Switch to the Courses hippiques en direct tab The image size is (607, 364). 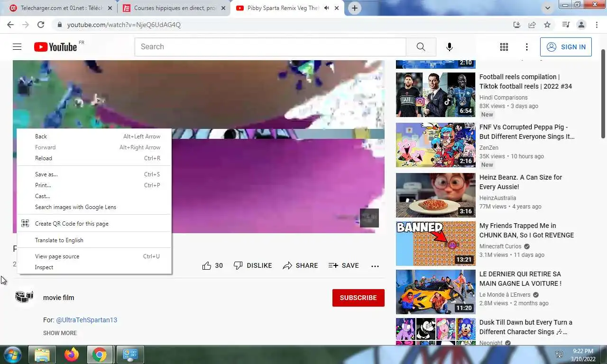point(174,8)
